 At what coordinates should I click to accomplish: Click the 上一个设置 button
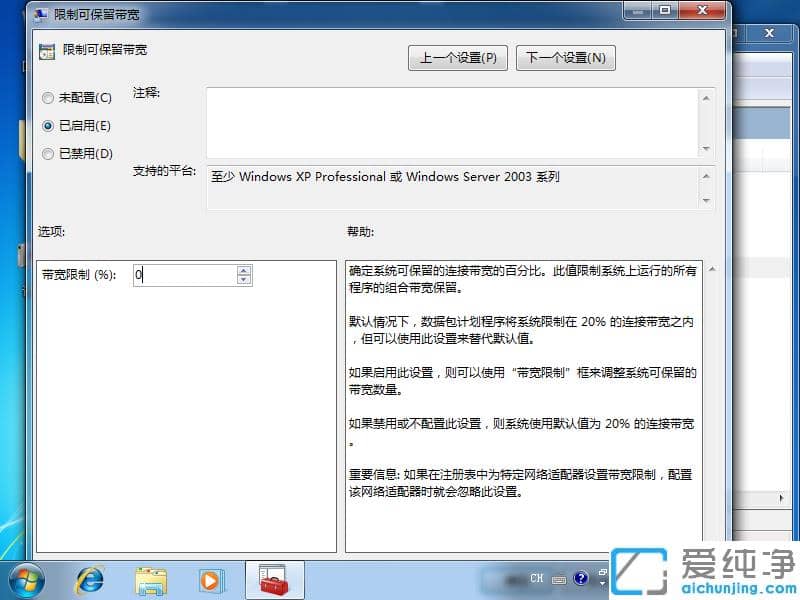[x=457, y=57]
